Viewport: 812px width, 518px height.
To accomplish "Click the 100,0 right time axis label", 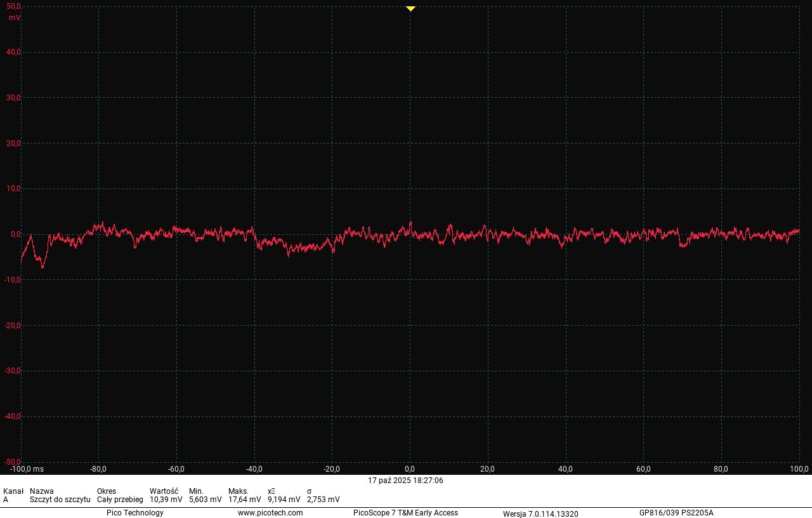I will pos(798,470).
